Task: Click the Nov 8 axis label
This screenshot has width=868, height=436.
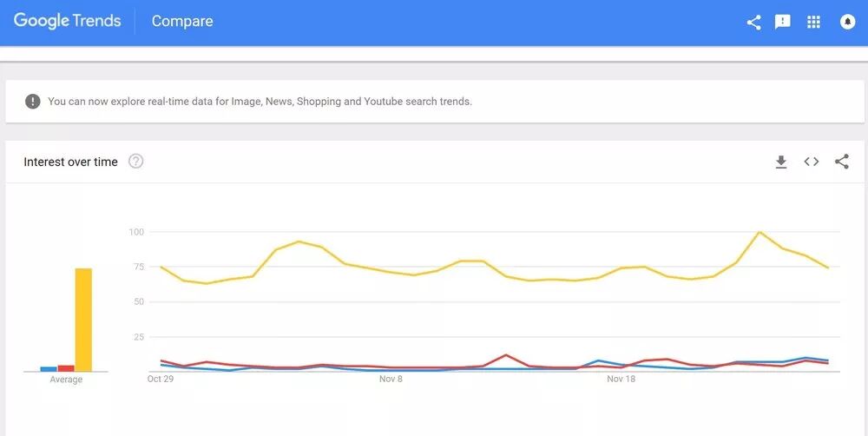Action: (x=391, y=380)
